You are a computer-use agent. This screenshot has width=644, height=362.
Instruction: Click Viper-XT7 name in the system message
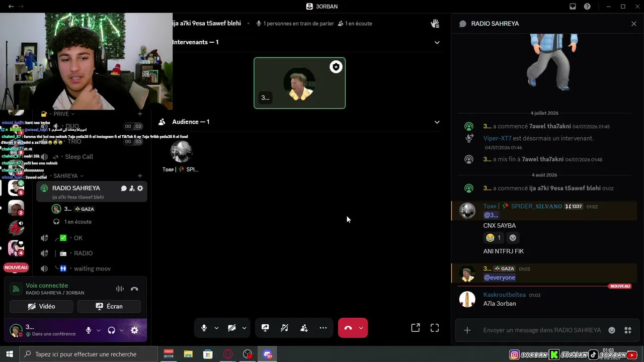coord(497,138)
